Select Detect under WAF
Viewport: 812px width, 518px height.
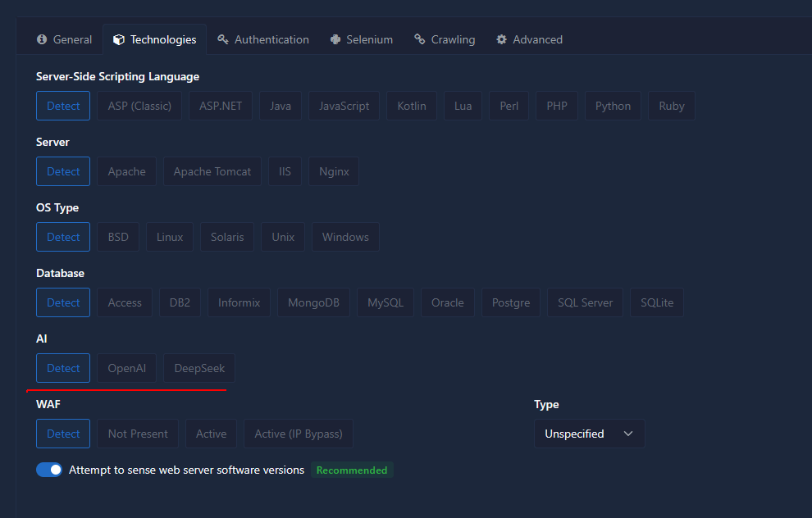click(x=63, y=434)
